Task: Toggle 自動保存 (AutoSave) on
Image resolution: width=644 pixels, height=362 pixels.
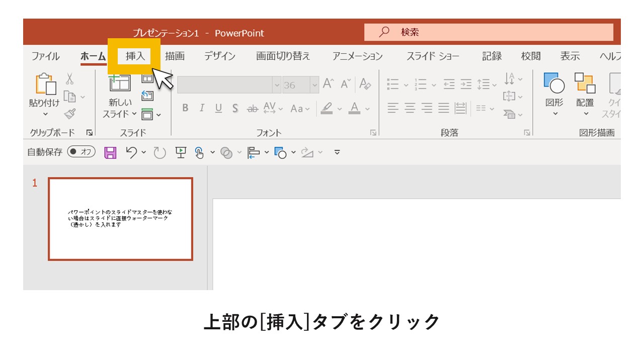Action: tap(81, 152)
